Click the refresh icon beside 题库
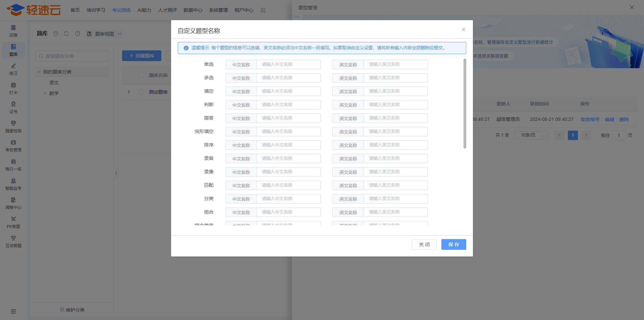 click(x=66, y=34)
